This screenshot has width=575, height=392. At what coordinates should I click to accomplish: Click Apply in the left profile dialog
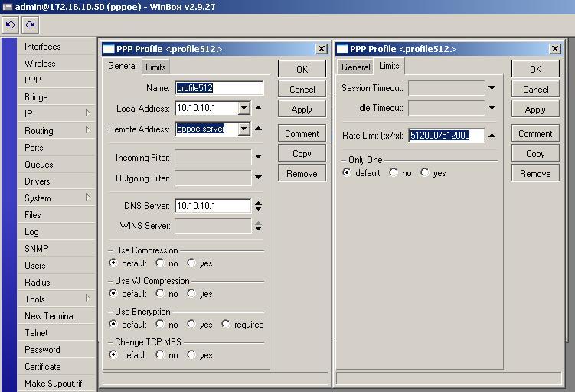(x=302, y=109)
